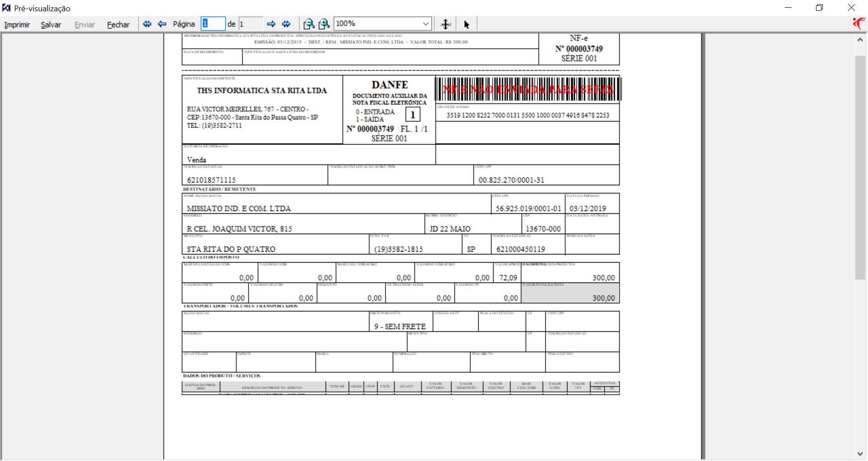Select the arrow pointer tool
The image size is (868, 461).
coord(467,24)
